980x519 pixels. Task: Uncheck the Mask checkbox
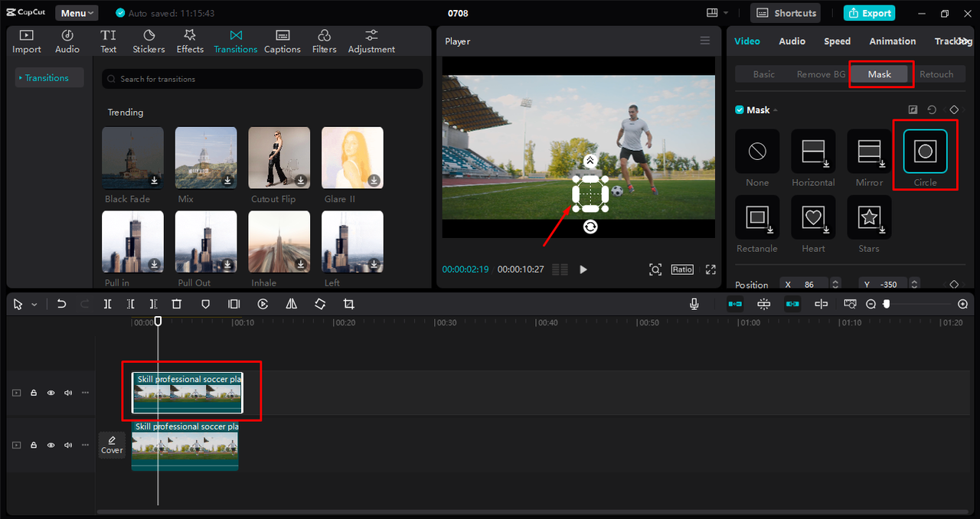pyautogui.click(x=740, y=110)
